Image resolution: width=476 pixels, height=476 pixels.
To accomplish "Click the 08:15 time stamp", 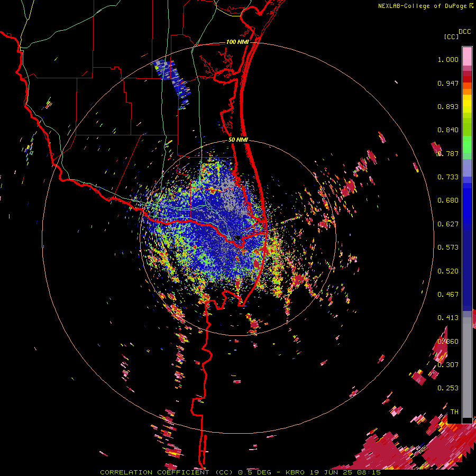I will [369, 472].
